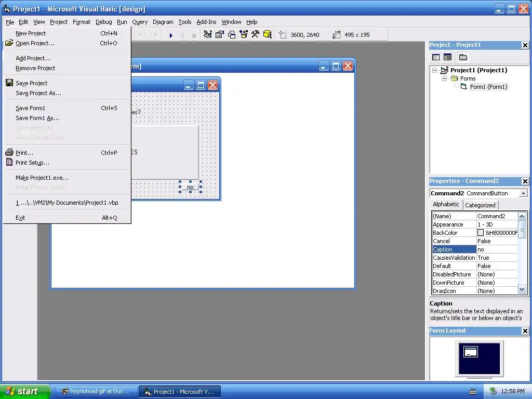Screen dimensions: 532x399
Task: Click the View Object icon in Project panel
Action: pyautogui.click(x=447, y=57)
